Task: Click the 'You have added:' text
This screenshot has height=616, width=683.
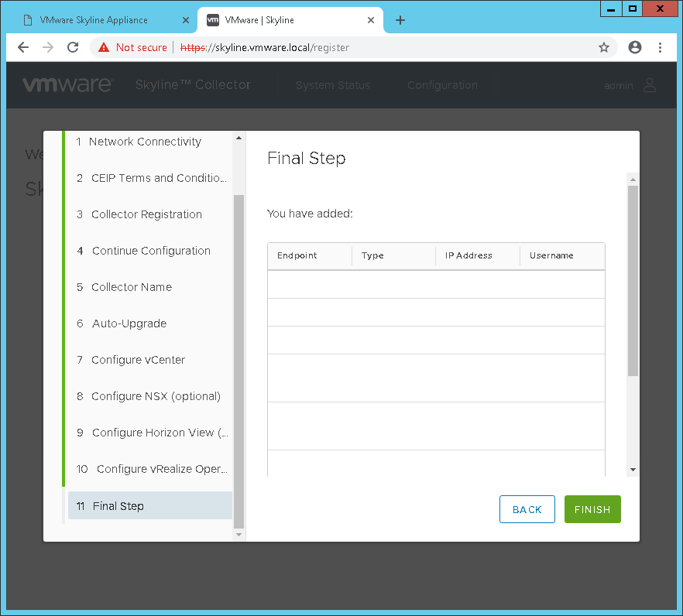Action: click(310, 214)
